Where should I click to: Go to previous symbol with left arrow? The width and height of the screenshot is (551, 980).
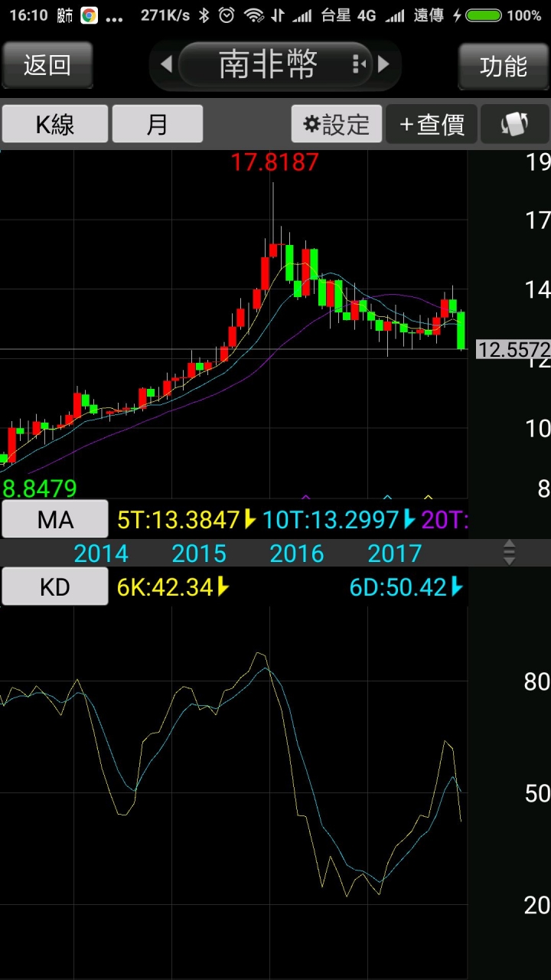166,64
